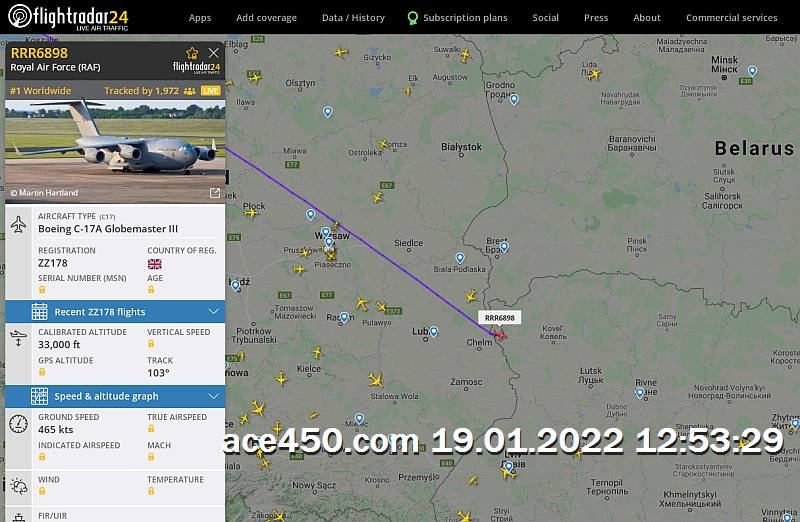Open Commercial services page

732,17
